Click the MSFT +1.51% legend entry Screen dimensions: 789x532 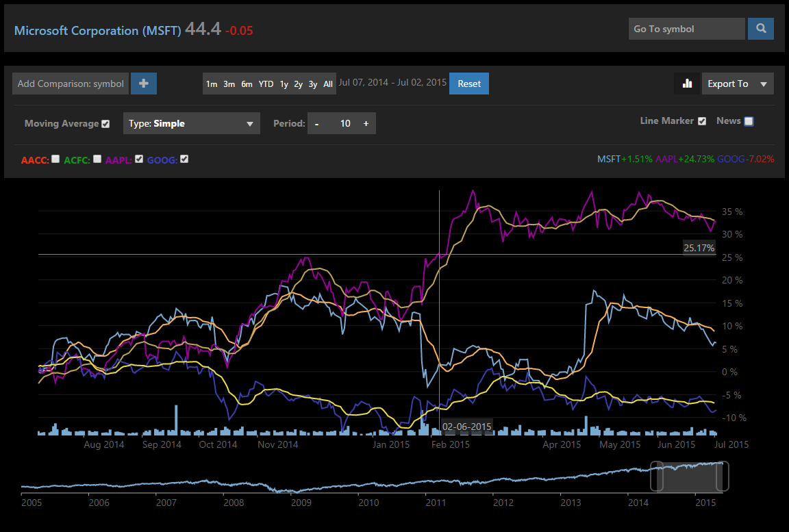625,159
